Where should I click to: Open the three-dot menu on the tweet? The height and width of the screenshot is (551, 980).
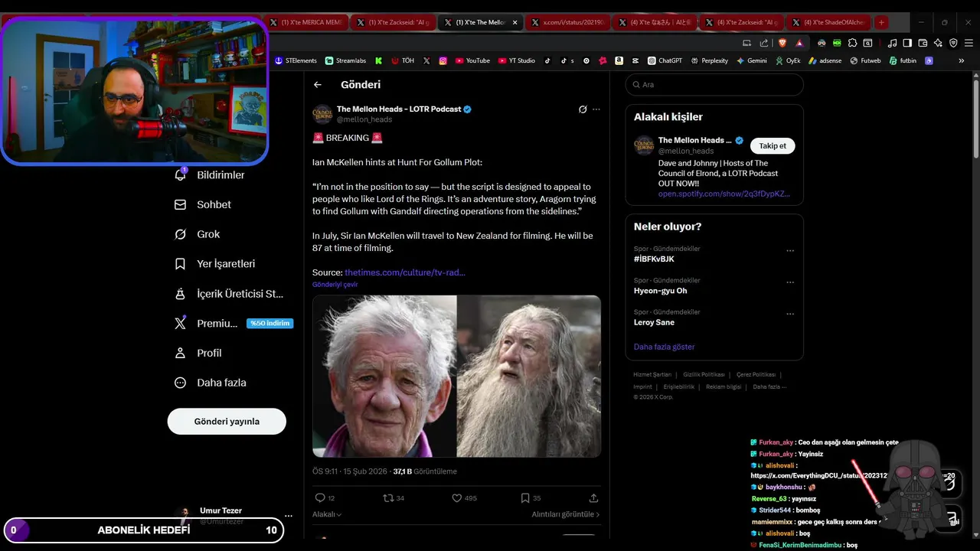tap(596, 109)
